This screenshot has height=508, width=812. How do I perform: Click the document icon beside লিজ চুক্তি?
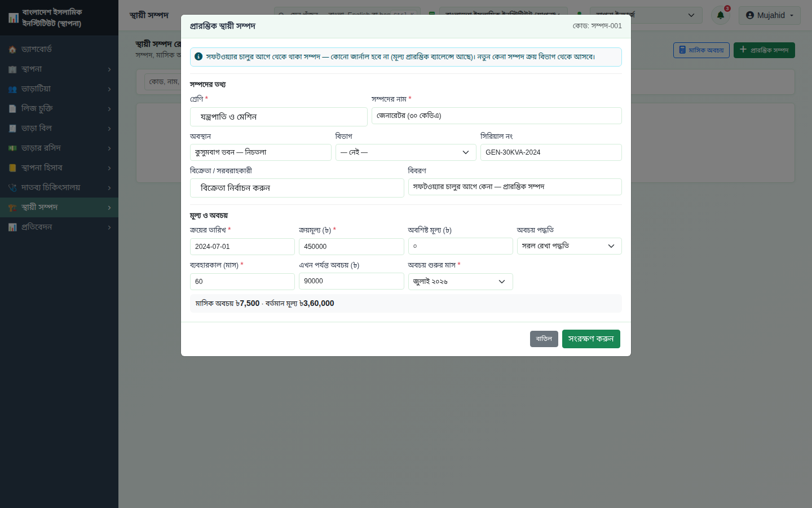[x=12, y=109]
